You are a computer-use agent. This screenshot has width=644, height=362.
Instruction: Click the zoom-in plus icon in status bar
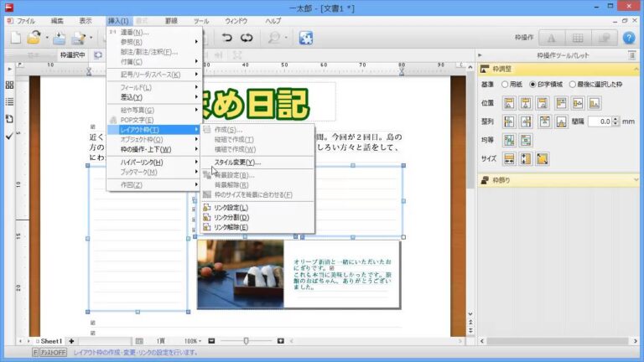tap(281, 341)
